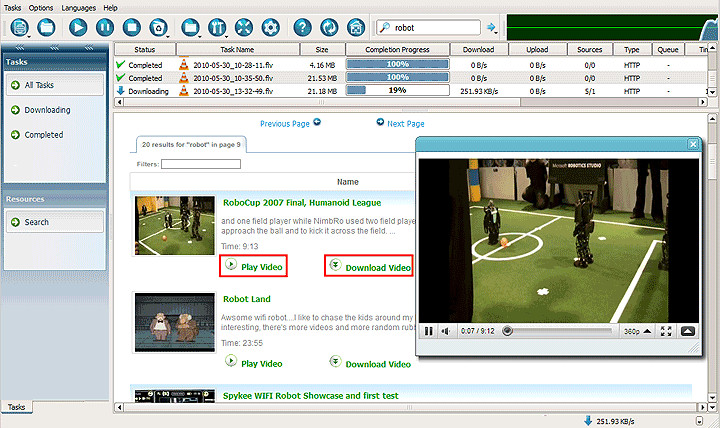Sort by the Completion Progress column header
The width and height of the screenshot is (720, 428).
[397, 49]
